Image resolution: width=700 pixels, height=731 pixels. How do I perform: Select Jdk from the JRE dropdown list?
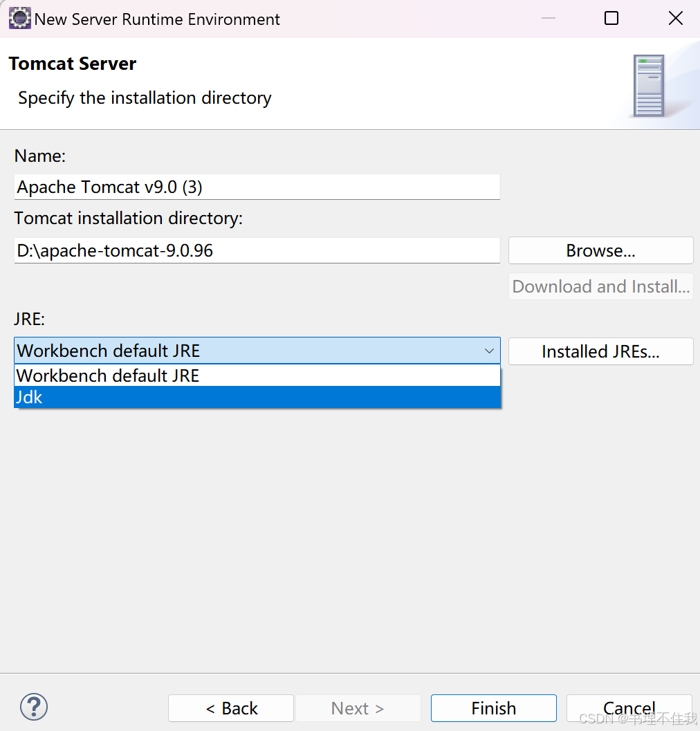257,397
